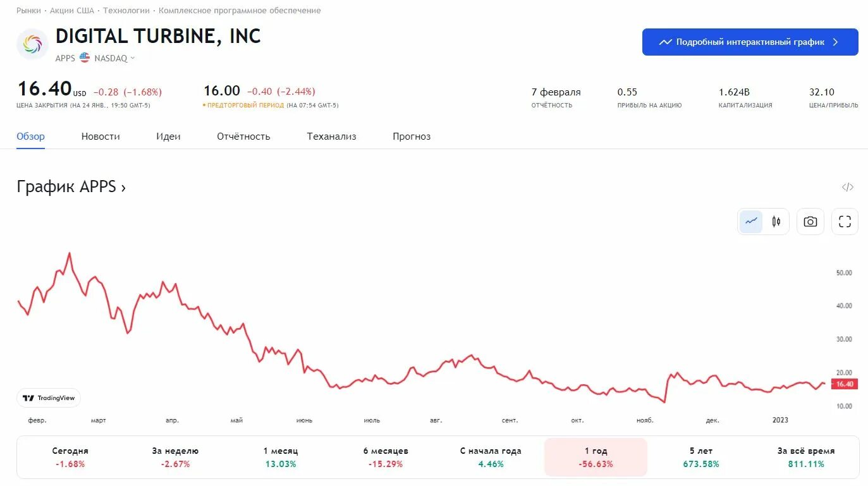Click the 2023 label on the time axis
The height and width of the screenshot is (486, 868).
coord(781,420)
